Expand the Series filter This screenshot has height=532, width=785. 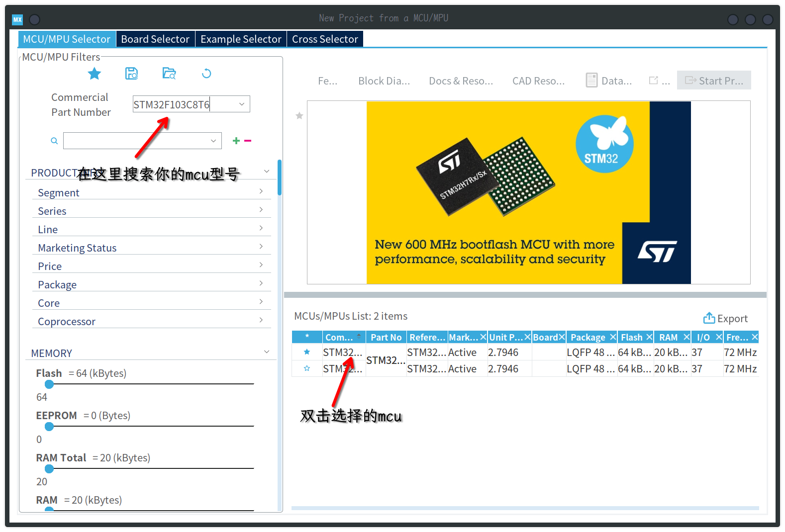(x=261, y=210)
